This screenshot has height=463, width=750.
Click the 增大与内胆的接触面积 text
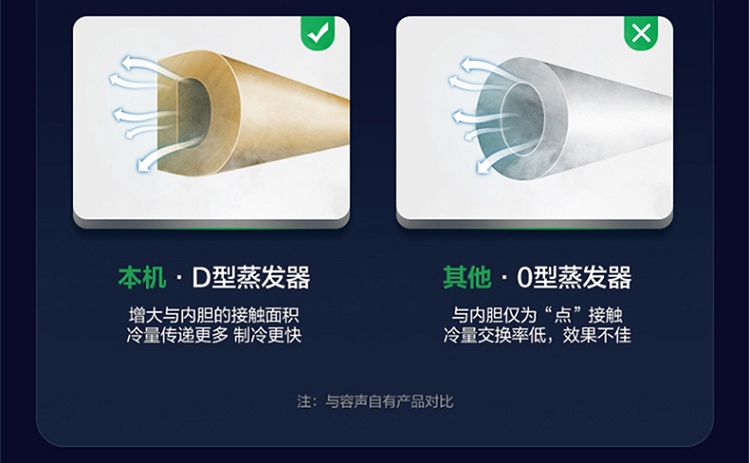(x=214, y=315)
